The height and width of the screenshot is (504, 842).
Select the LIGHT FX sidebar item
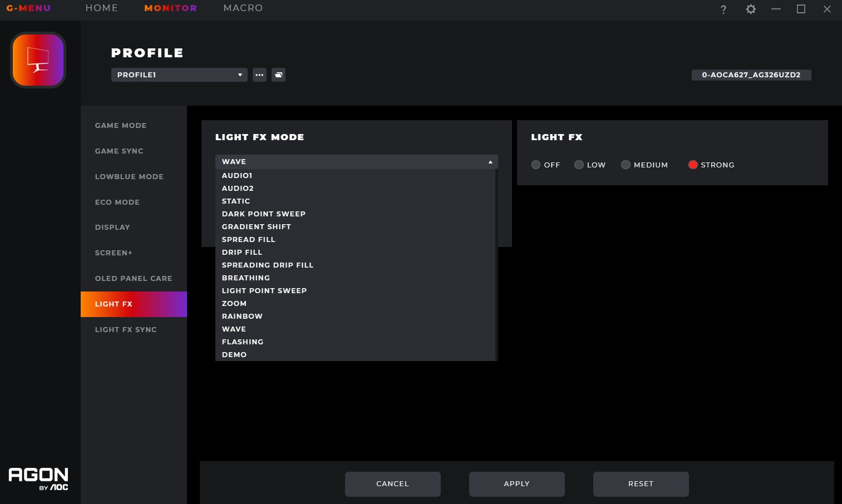(x=134, y=304)
